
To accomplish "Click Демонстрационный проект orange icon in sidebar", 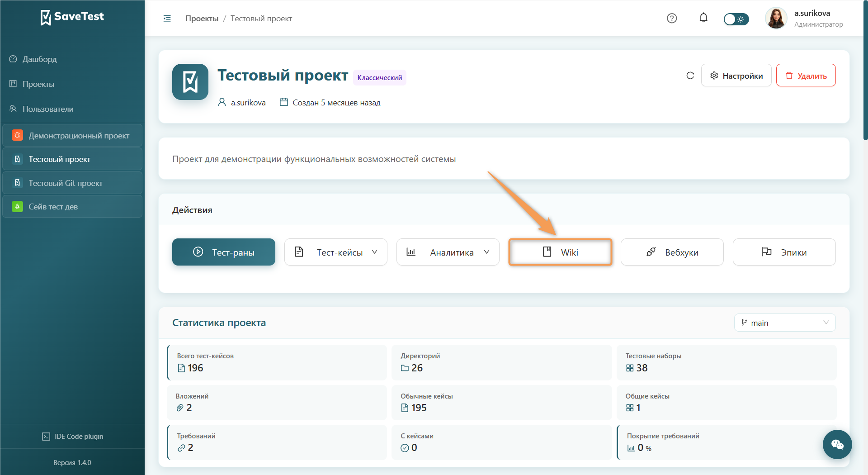I will [x=17, y=135].
